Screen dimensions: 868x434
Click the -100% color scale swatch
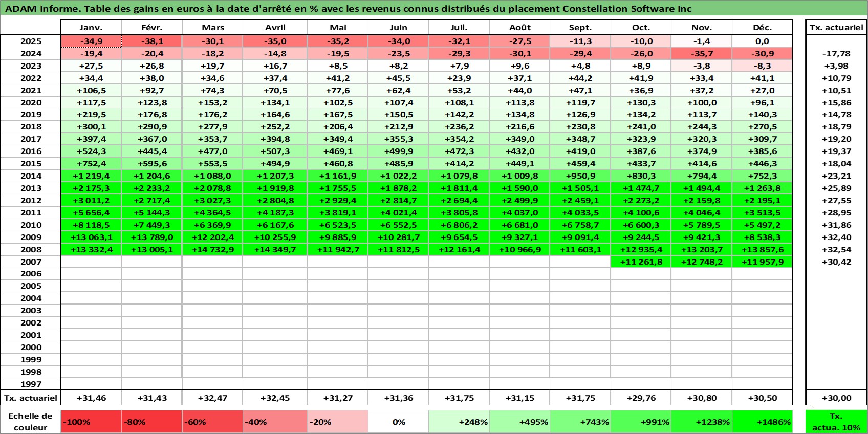tap(91, 422)
